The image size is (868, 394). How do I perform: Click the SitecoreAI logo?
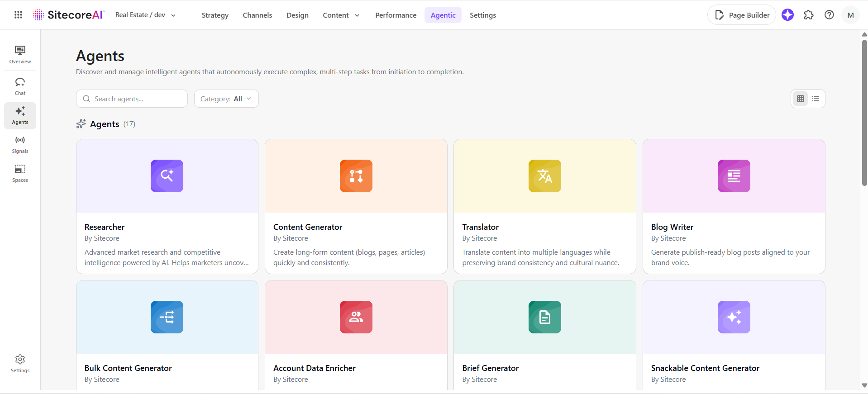pyautogui.click(x=68, y=15)
